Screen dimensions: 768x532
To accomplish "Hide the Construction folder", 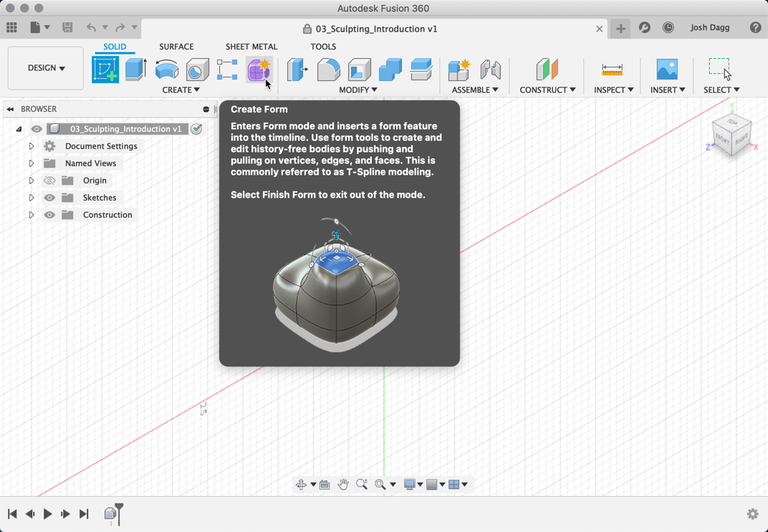I will 49,215.
